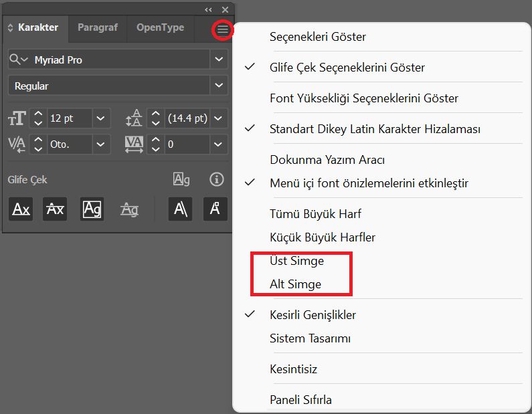Viewport: 532px width, 414px height.
Task: Expand the Regular font style dropdown
Action: [219, 85]
